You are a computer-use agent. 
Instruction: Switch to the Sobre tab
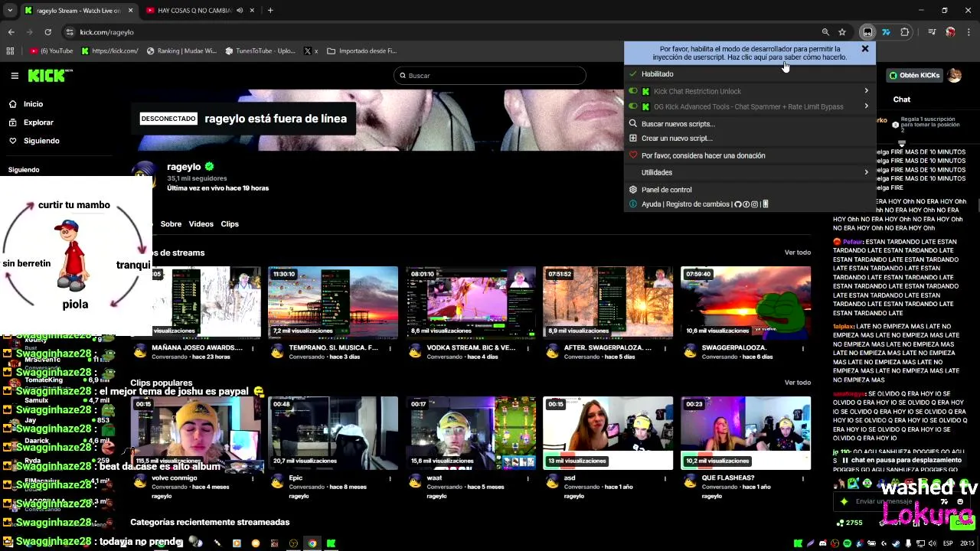coord(171,224)
